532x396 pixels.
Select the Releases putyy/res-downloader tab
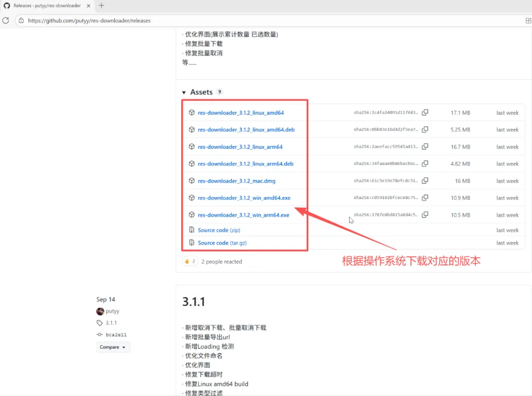pyautogui.click(x=47, y=6)
